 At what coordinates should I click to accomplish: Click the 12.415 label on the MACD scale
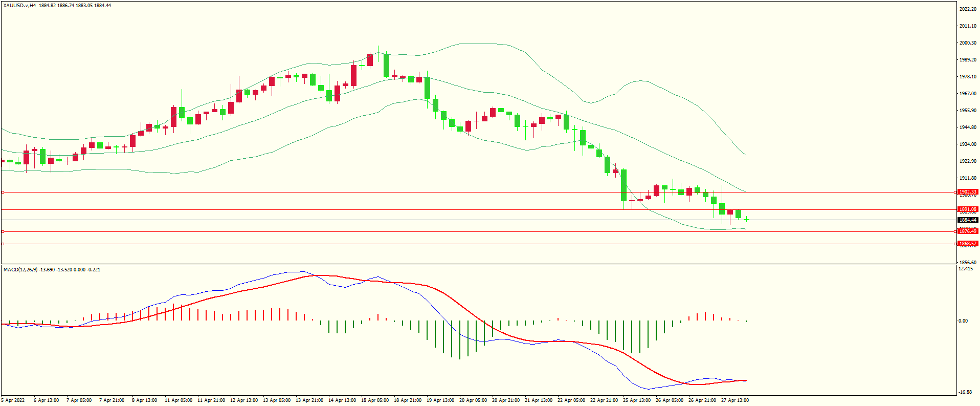coord(966,269)
